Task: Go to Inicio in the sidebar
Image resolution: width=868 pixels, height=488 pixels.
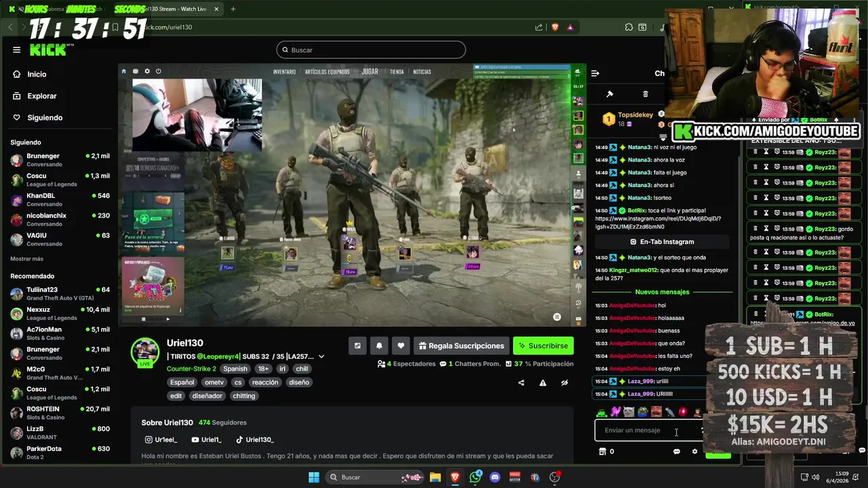Action: click(30, 74)
